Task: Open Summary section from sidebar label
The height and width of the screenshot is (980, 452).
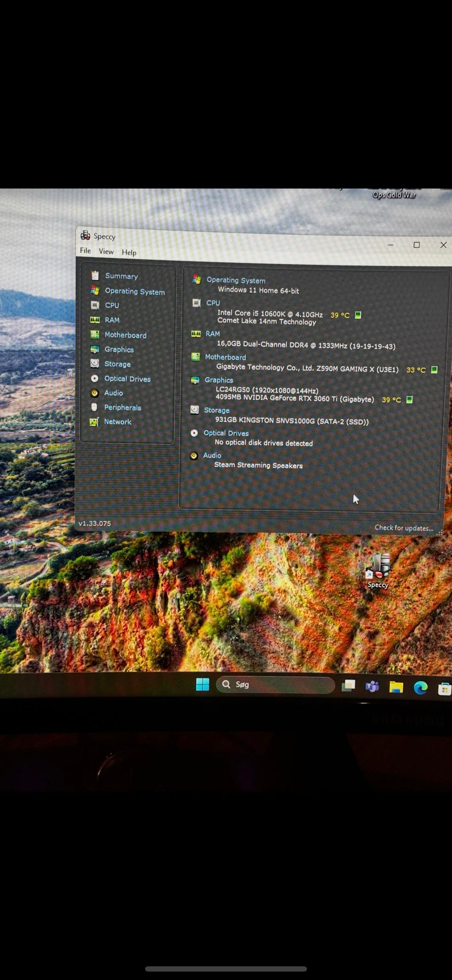Action: coord(121,276)
